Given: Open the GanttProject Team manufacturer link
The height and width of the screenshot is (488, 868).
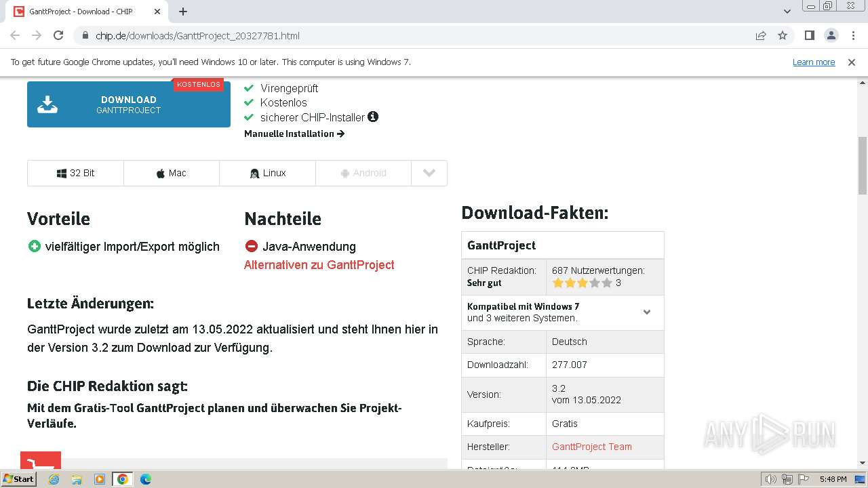Looking at the screenshot, I should point(592,447).
